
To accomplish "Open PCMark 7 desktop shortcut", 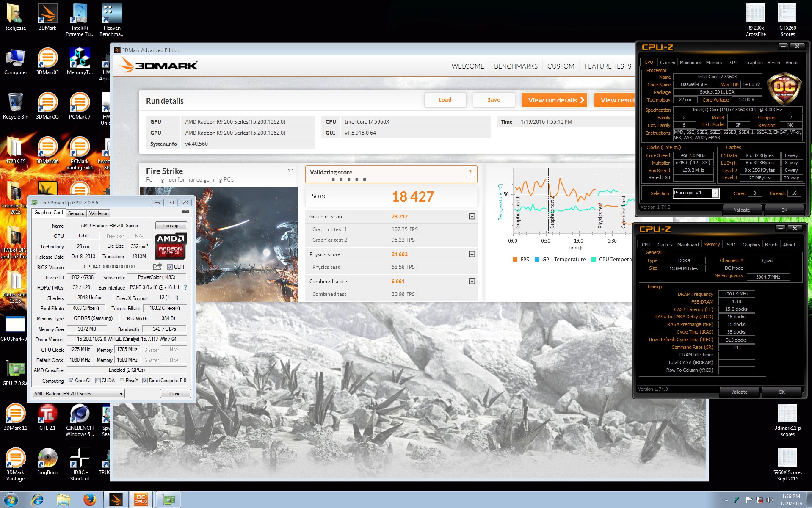I will (x=80, y=106).
